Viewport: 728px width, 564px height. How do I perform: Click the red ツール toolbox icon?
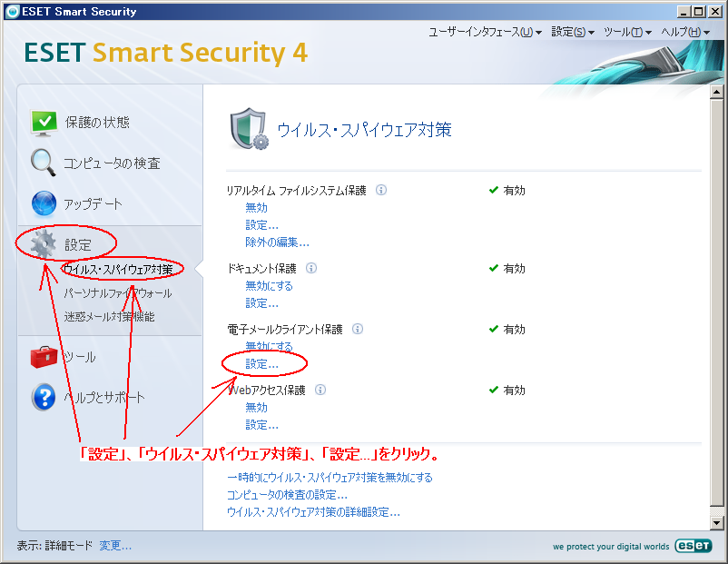(x=44, y=358)
